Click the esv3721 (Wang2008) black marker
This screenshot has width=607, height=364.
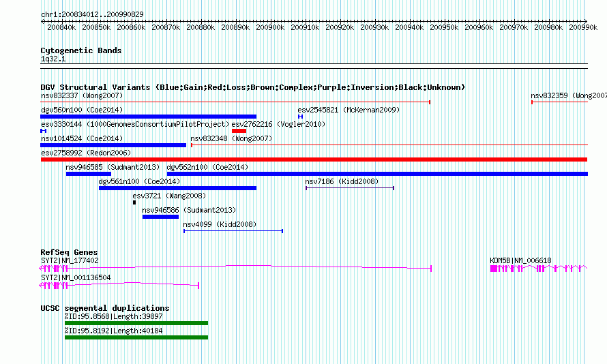point(134,202)
